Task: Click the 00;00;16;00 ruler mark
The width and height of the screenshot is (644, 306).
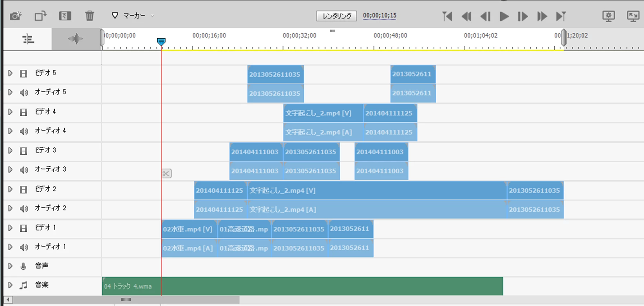Action: 209,36
